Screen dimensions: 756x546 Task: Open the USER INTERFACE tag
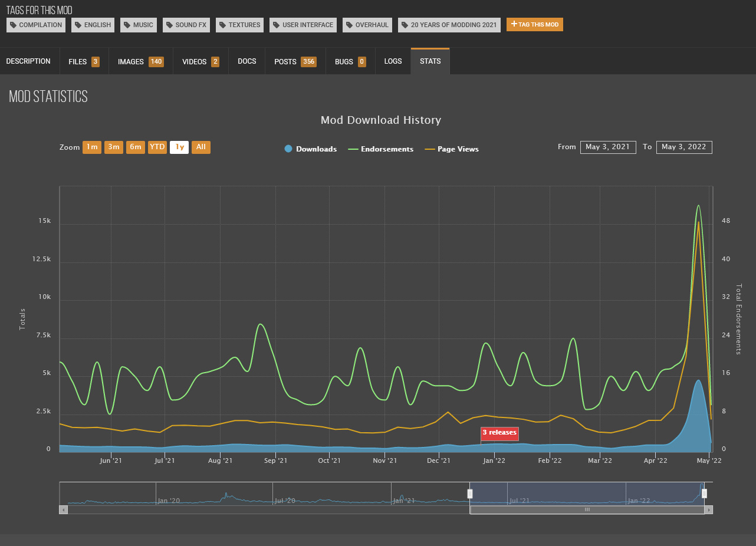pos(303,25)
